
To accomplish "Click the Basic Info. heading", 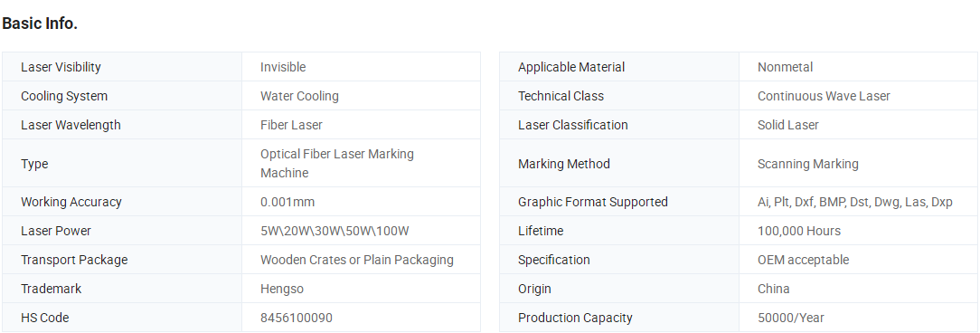I will (40, 24).
